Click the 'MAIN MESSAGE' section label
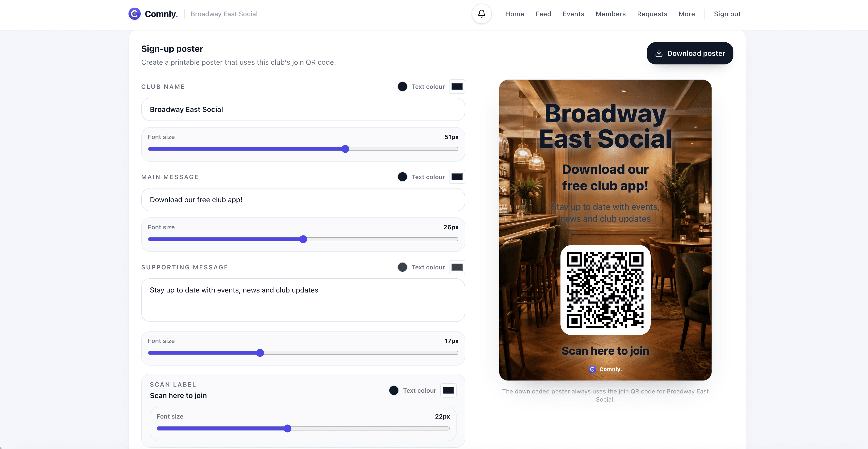Viewport: 868px width, 449px height. pos(170,177)
